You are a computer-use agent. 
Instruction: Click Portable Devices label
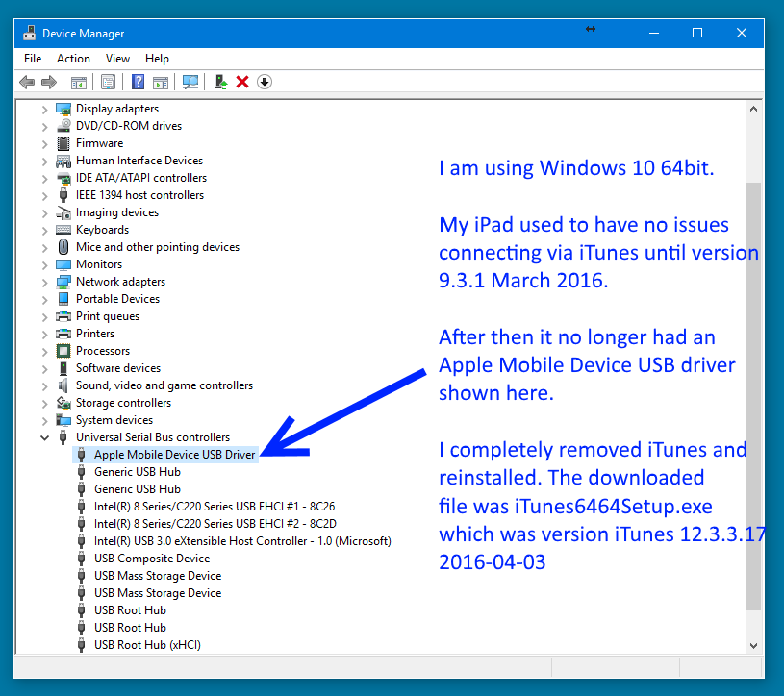118,299
